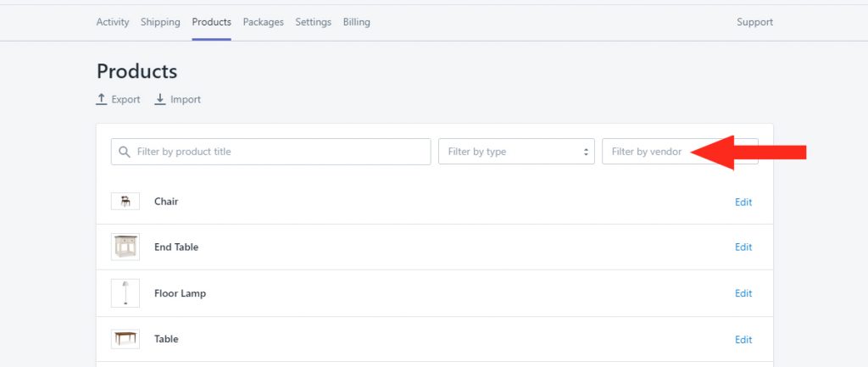Open the Billing tab
The width and height of the screenshot is (868, 367).
tap(357, 22)
